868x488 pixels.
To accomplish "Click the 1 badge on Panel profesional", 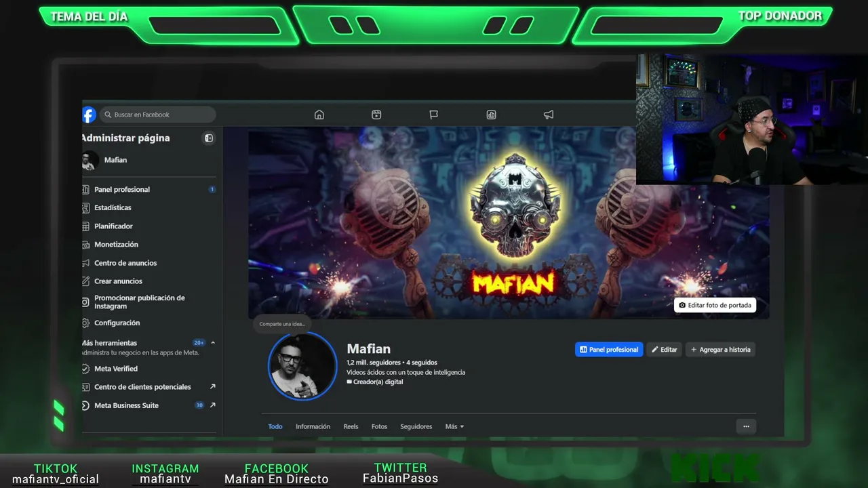I will tap(212, 189).
